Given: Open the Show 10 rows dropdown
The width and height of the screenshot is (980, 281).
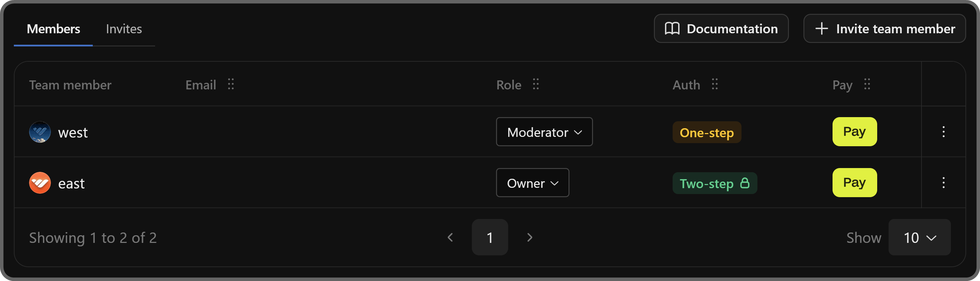Looking at the screenshot, I should point(919,238).
